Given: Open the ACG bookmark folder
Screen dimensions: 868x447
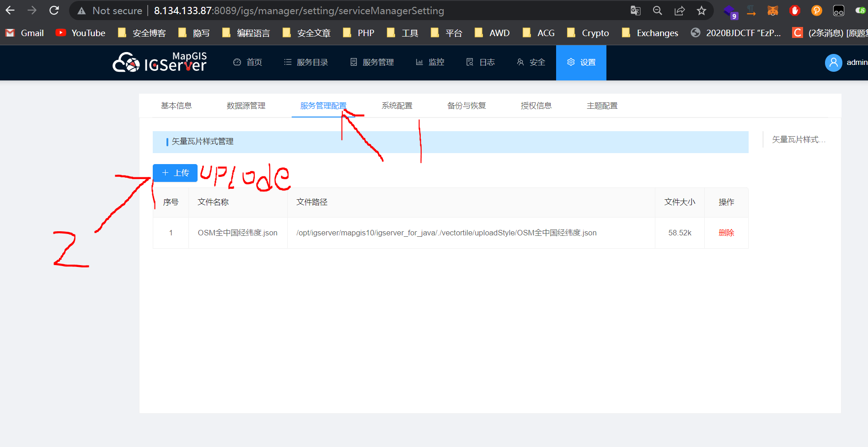Looking at the screenshot, I should pos(539,33).
